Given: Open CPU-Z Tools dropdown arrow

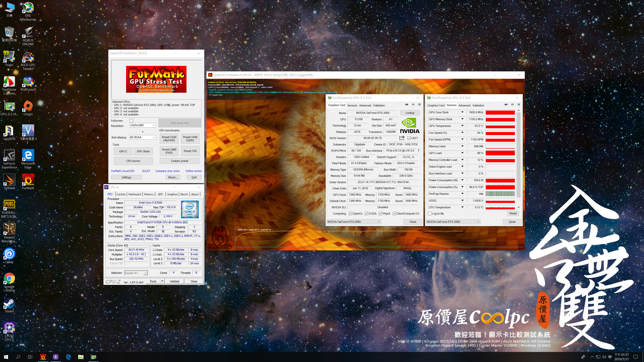Looking at the screenshot, I should 162,281.
